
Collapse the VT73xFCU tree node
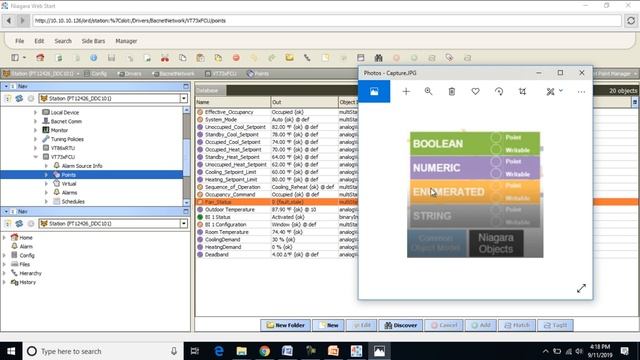(x=36, y=157)
